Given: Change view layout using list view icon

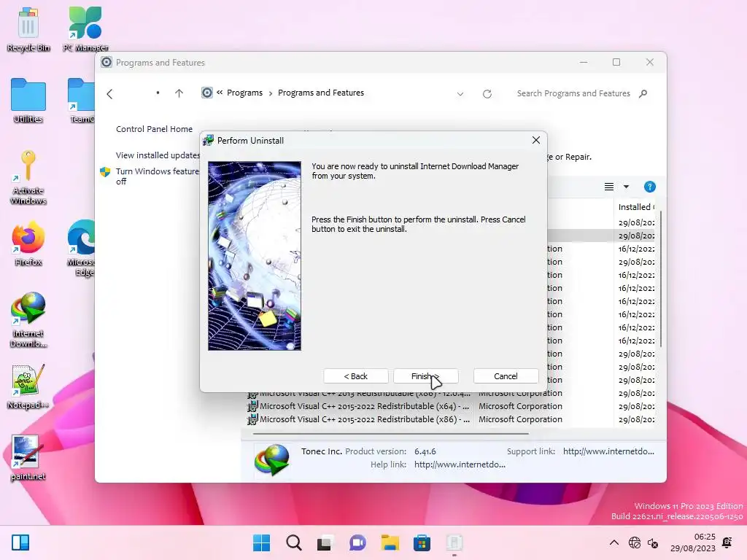Looking at the screenshot, I should point(609,187).
